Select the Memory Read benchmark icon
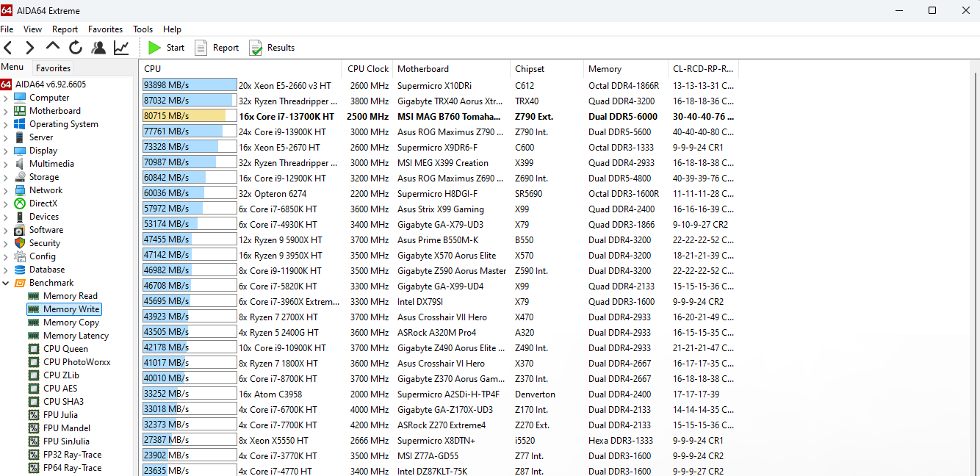 click(x=34, y=296)
